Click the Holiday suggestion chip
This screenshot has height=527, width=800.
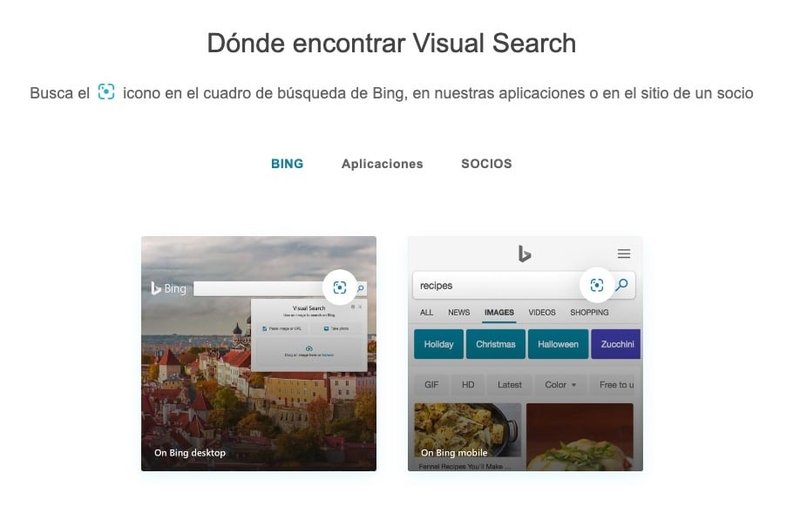coord(439,344)
